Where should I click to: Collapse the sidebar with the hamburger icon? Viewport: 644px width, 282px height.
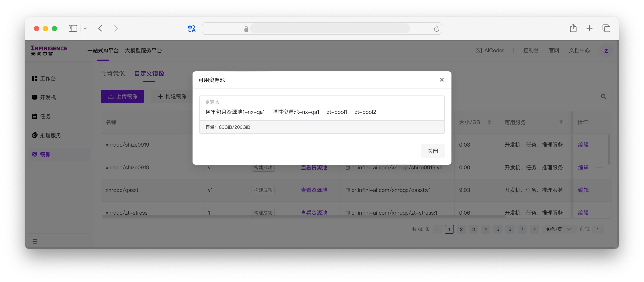[35, 241]
